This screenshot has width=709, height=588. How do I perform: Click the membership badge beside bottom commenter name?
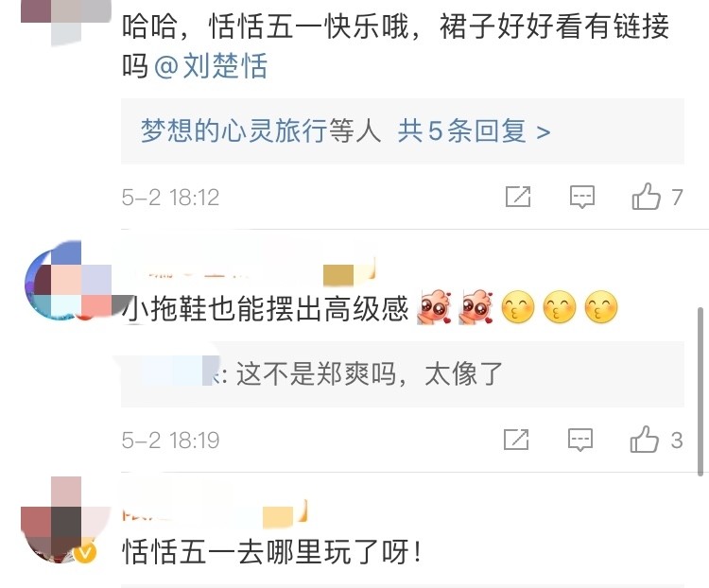tap(285, 514)
